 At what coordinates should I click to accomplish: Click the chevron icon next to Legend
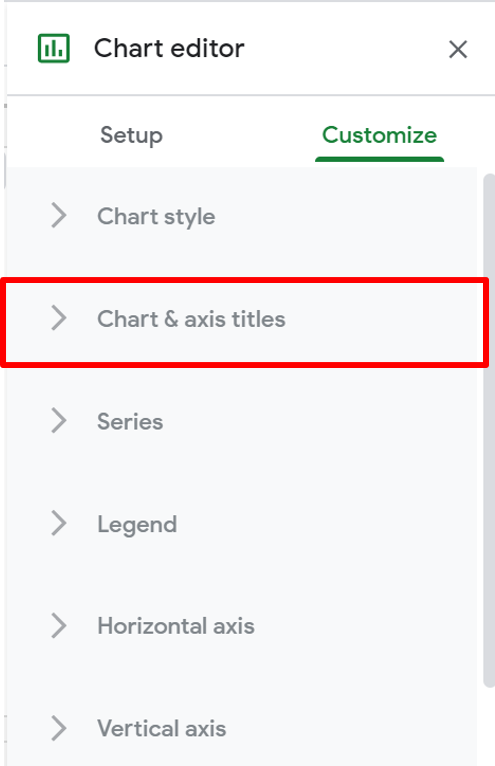point(59,523)
